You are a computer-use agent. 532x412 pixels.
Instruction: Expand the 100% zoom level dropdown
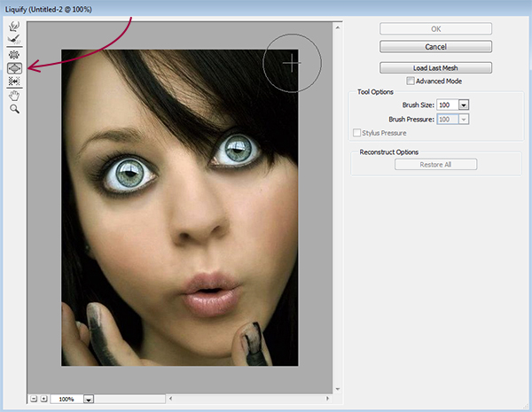coord(88,400)
